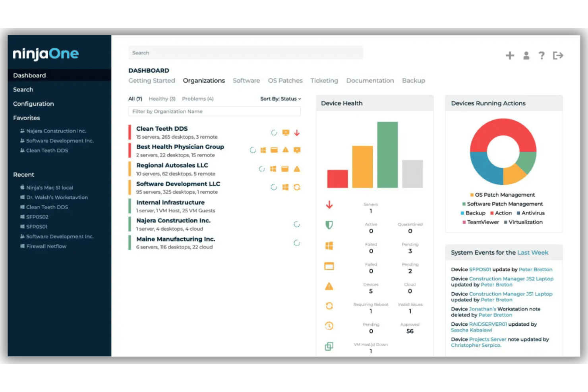The height and width of the screenshot is (392, 588).
Task: Click Windows icon on Best Health Physician Group row
Action: (x=263, y=150)
